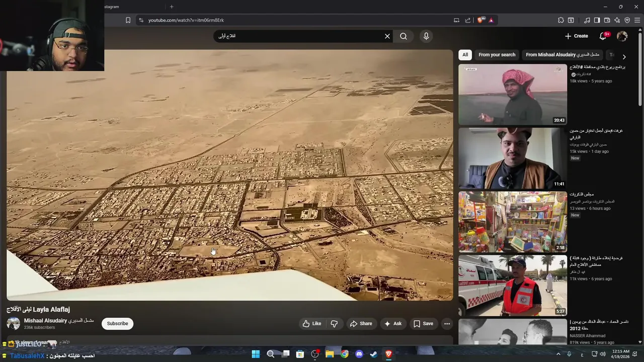
Task: Open the 2:58 shop video thumbnail
Action: tap(513, 222)
